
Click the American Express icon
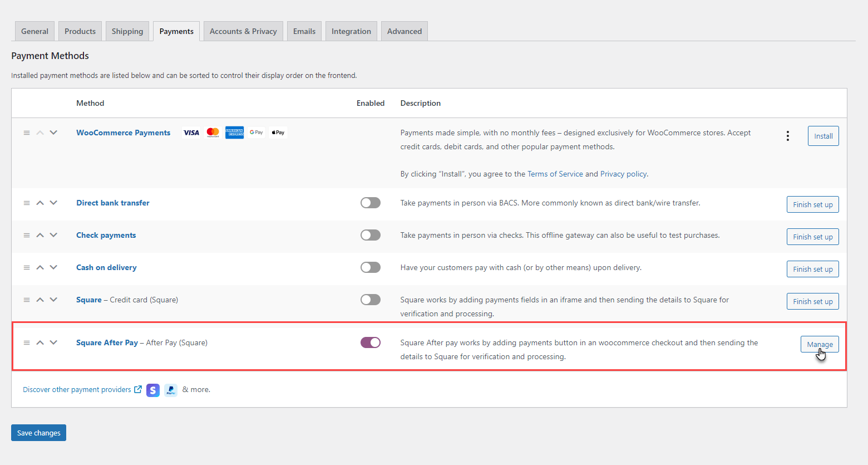coord(234,132)
